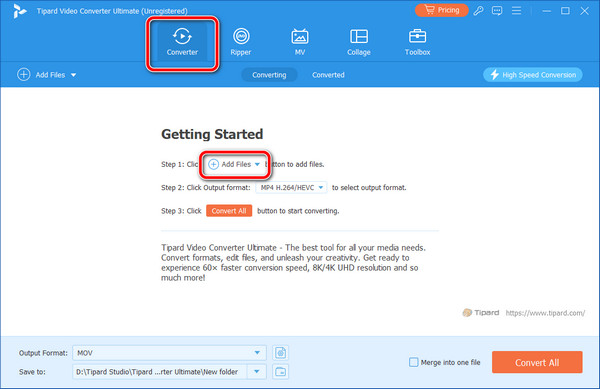Click the Tipard app logo icon
This screenshot has width=600, height=389.
point(19,11)
